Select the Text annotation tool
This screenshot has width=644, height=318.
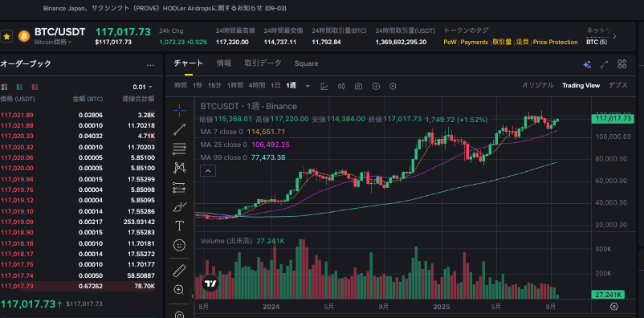(x=180, y=226)
